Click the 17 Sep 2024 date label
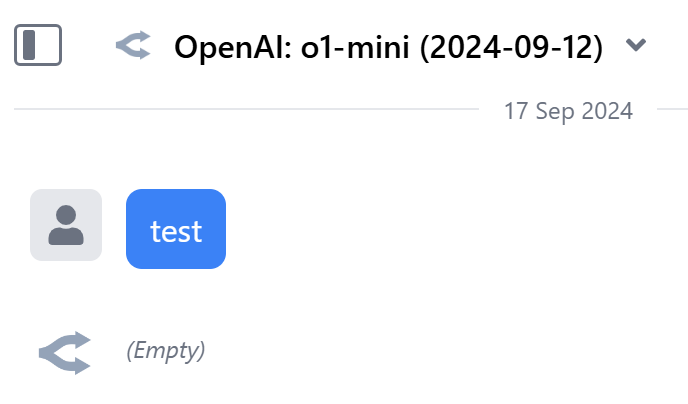 click(x=568, y=110)
